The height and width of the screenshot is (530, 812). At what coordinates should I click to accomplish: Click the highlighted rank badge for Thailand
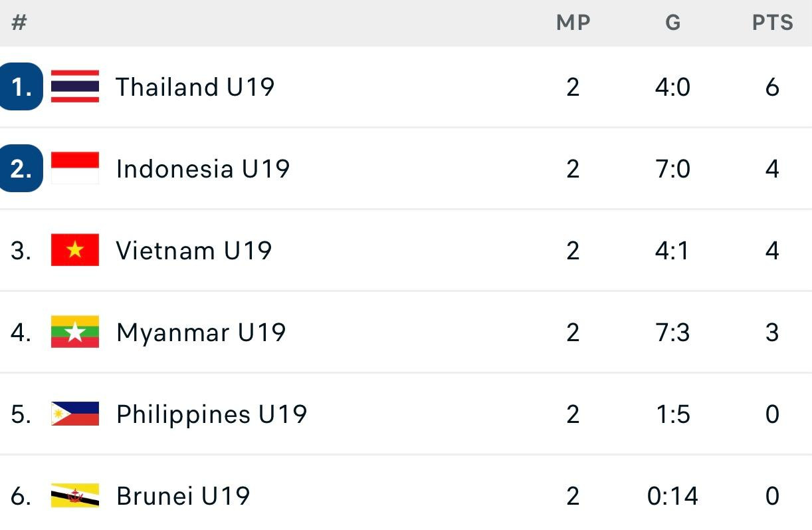pos(22,86)
